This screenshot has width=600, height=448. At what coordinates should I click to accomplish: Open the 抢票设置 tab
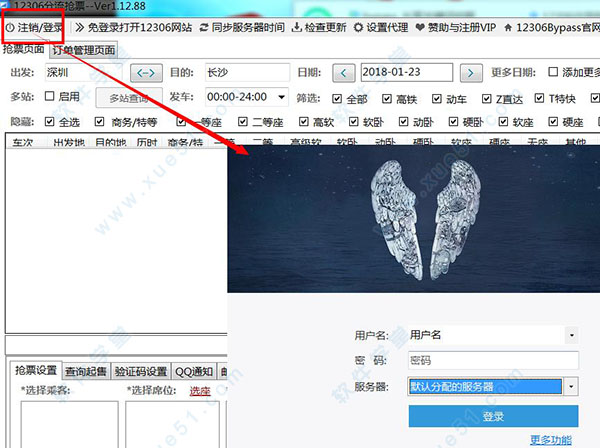36,370
